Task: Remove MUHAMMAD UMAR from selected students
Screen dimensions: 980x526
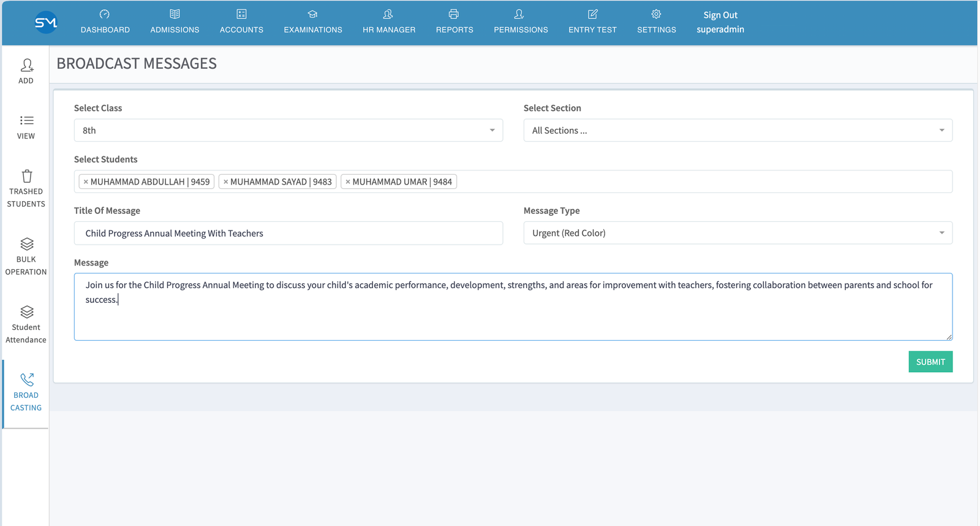Action: pos(348,182)
